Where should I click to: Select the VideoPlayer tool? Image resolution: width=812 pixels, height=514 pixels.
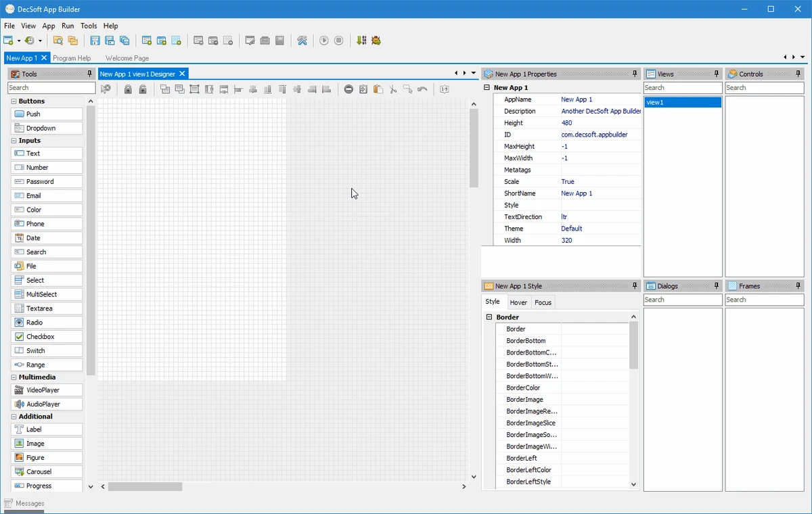(x=47, y=390)
